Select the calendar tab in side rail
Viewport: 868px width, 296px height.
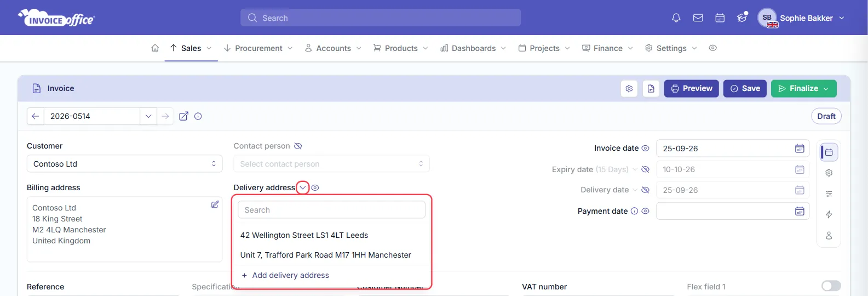(829, 152)
